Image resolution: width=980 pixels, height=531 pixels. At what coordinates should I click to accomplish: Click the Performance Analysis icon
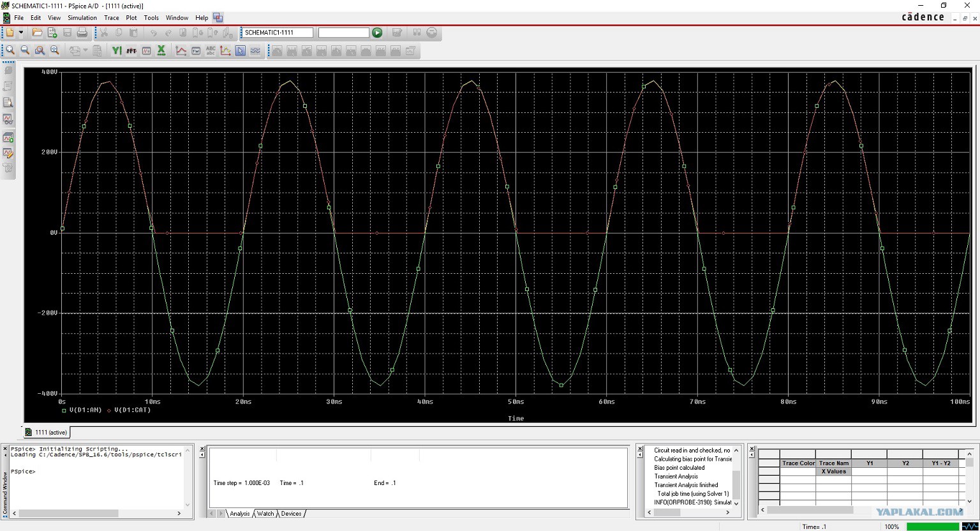coord(146,50)
